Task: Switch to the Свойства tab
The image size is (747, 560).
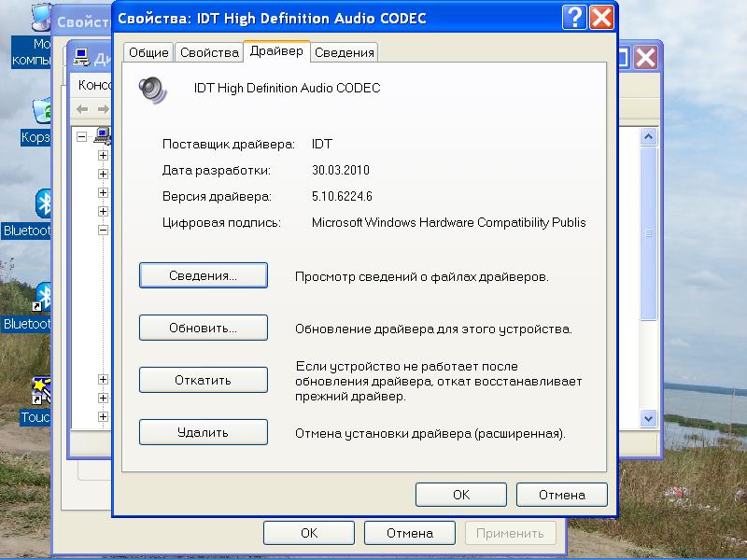Action: 208,53
